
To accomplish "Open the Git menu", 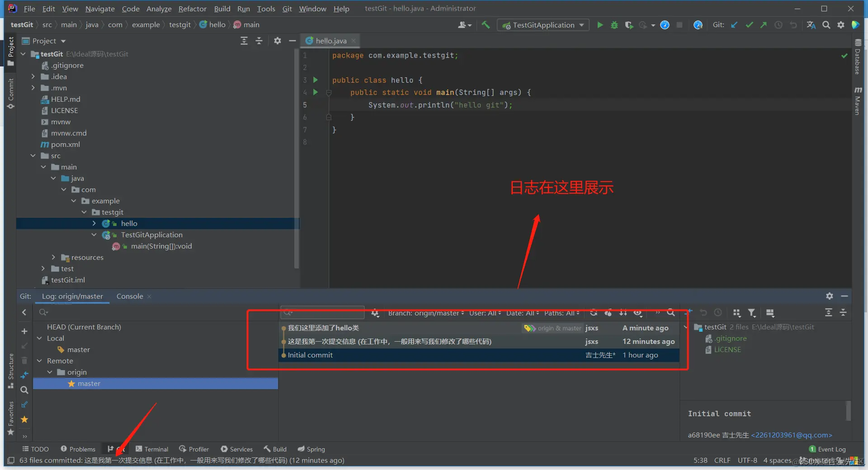I will 287,9.
